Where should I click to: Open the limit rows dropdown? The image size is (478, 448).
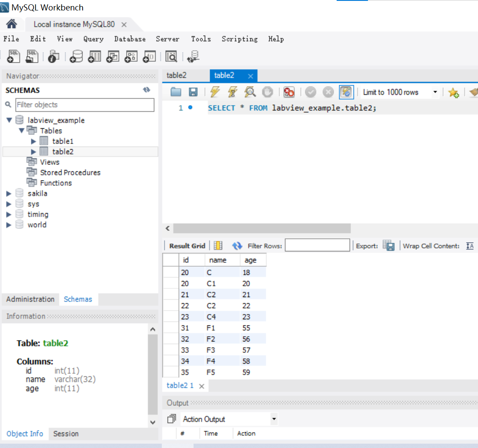click(x=435, y=92)
